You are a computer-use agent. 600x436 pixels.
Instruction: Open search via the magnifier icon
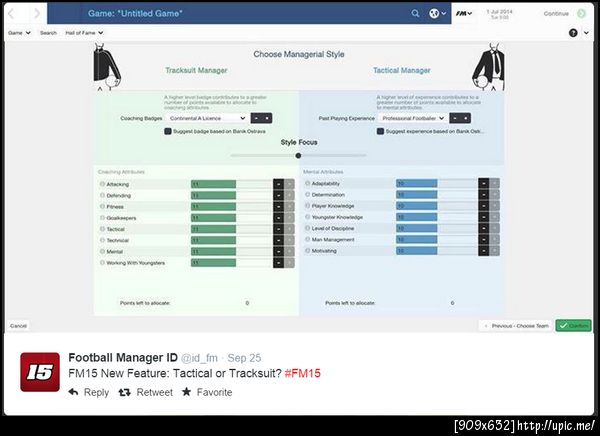tap(415, 13)
